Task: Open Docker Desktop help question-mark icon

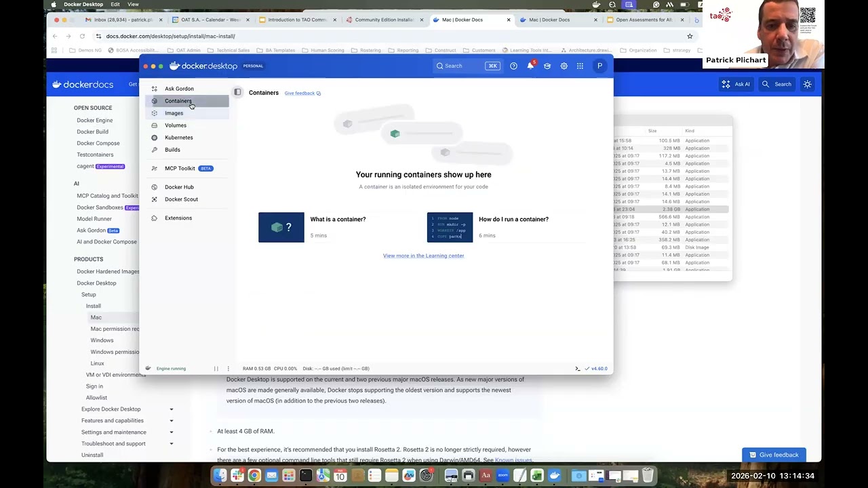Action: coord(513,66)
